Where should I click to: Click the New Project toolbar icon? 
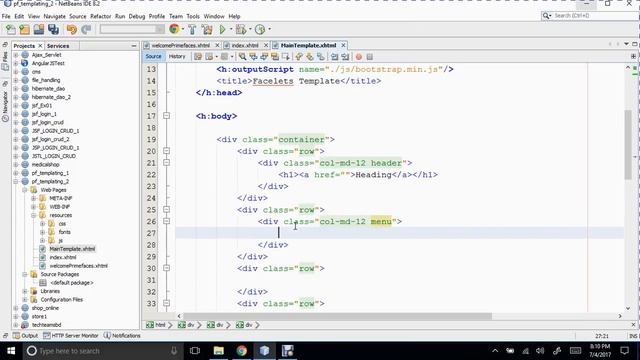click(x=24, y=29)
